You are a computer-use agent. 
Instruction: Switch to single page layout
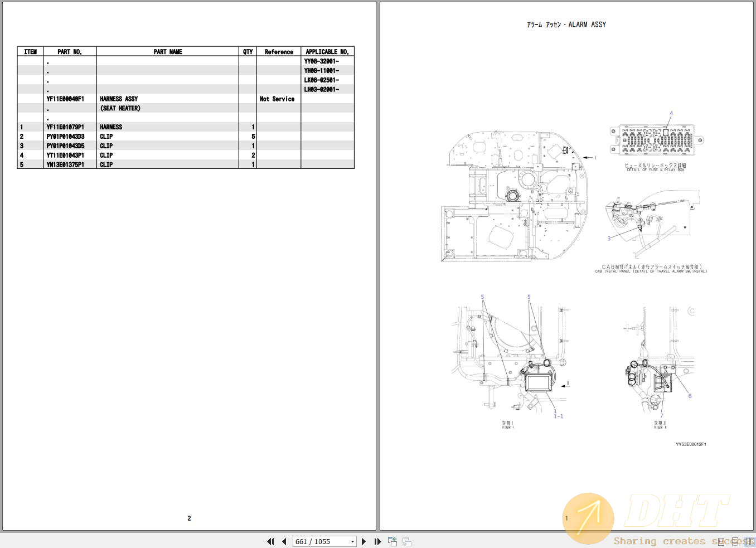coord(721,541)
